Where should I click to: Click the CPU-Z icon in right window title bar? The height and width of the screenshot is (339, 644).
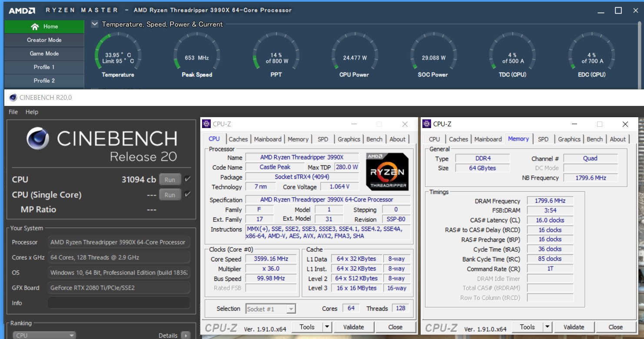(427, 124)
